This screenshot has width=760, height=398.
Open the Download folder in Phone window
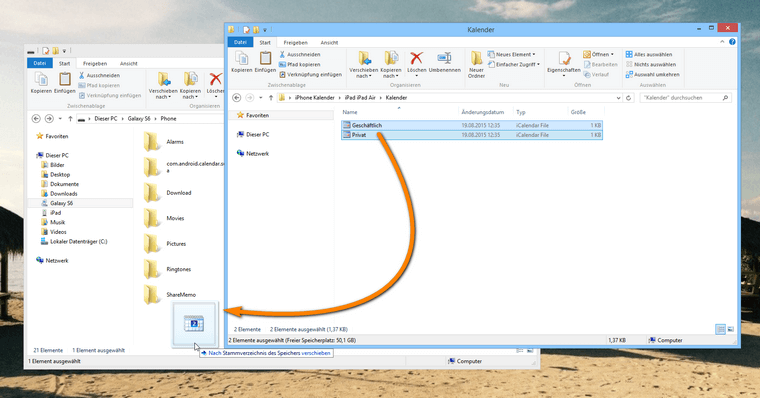tap(168, 192)
